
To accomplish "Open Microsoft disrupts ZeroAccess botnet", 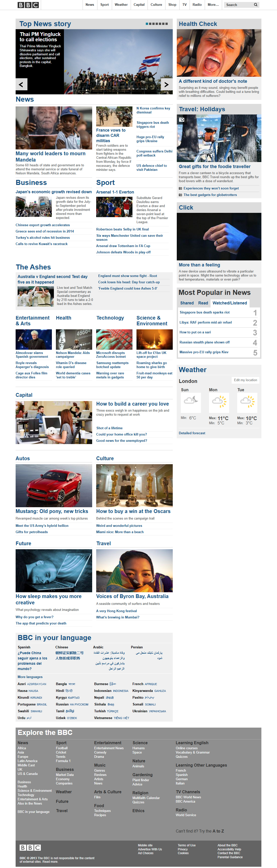I will [111, 355].
